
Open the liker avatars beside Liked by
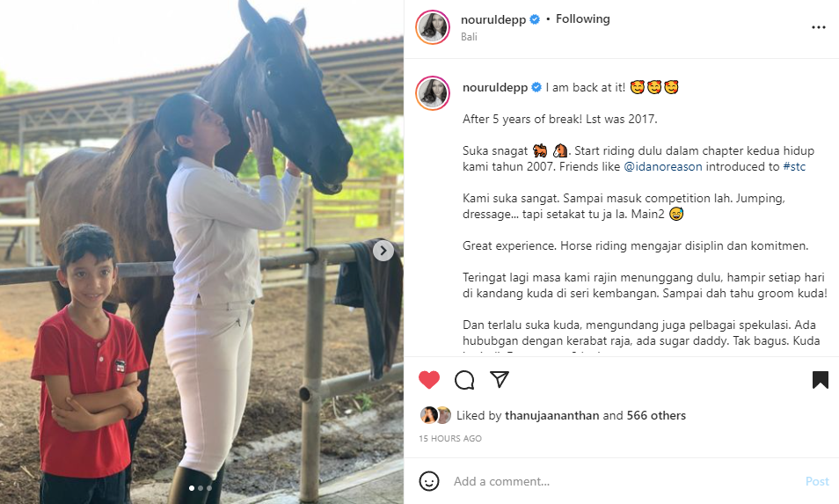[435, 415]
